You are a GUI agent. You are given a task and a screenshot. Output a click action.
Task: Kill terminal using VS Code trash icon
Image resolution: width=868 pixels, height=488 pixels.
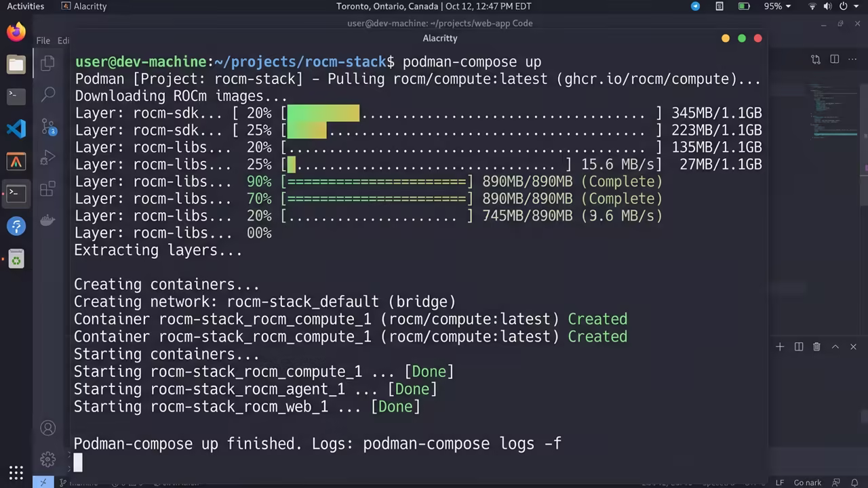pos(816,347)
